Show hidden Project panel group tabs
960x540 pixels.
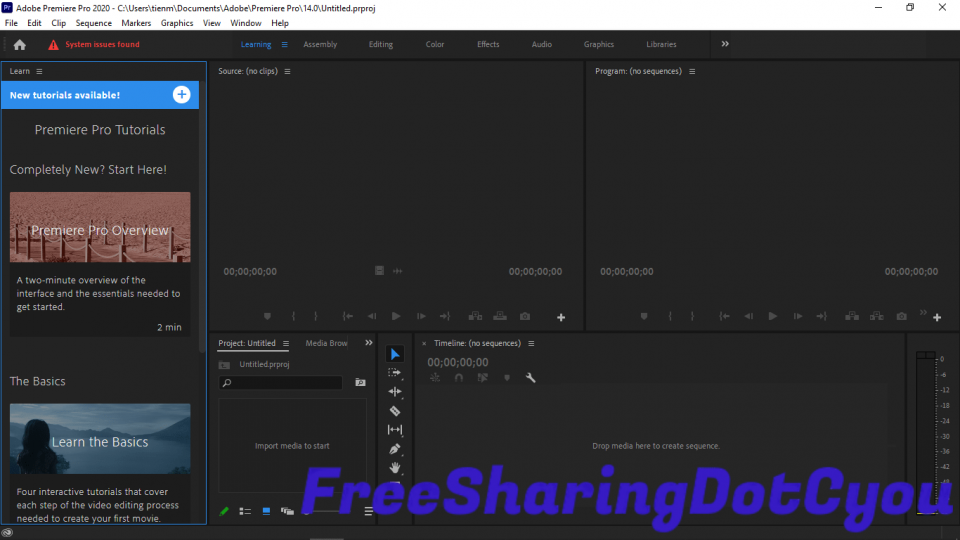pos(368,343)
